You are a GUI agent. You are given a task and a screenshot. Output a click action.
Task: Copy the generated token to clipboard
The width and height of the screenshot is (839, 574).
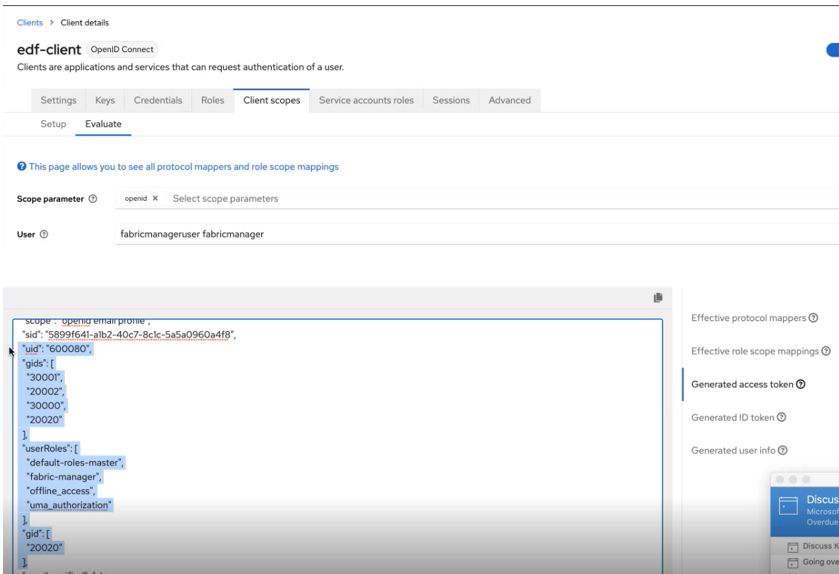point(658,298)
